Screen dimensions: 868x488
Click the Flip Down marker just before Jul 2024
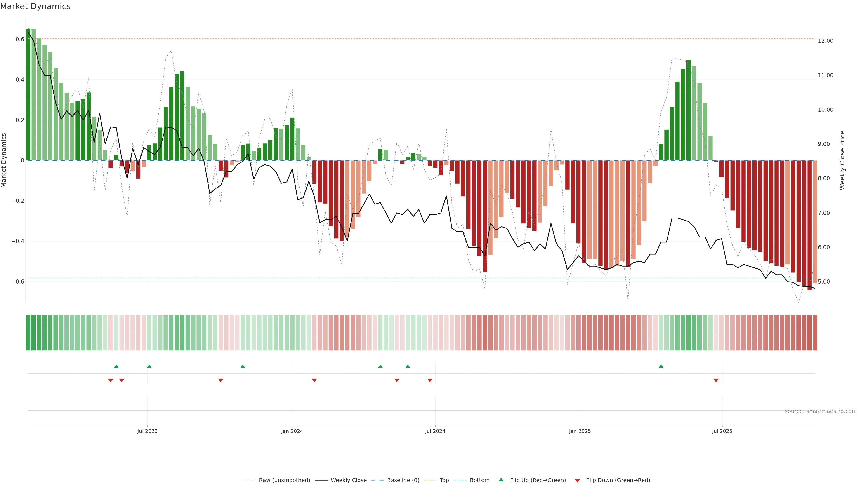point(430,380)
